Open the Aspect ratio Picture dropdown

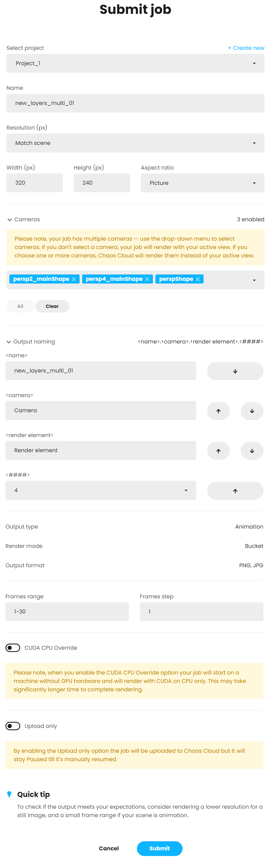tap(202, 183)
